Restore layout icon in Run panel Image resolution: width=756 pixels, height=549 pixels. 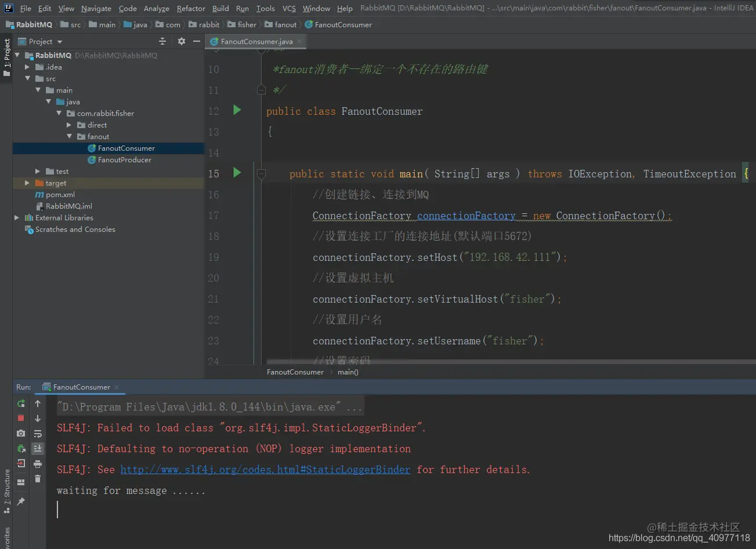click(21, 482)
